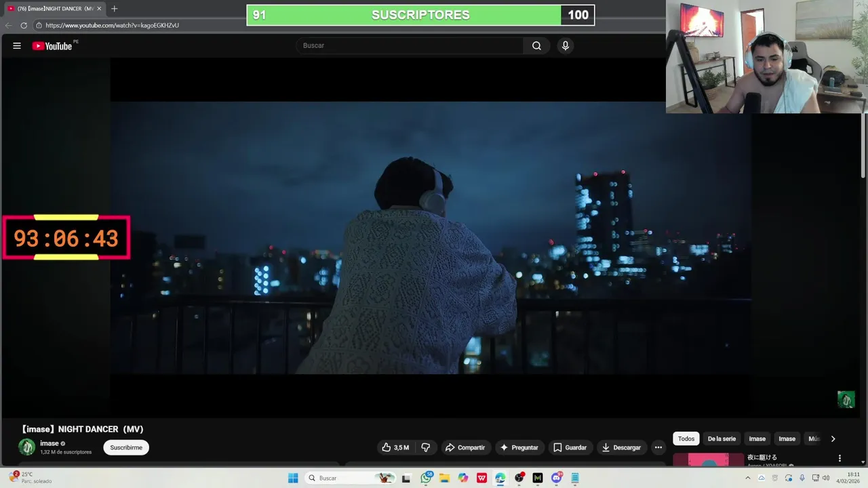Open more actions three-dot menu

[x=658, y=447]
